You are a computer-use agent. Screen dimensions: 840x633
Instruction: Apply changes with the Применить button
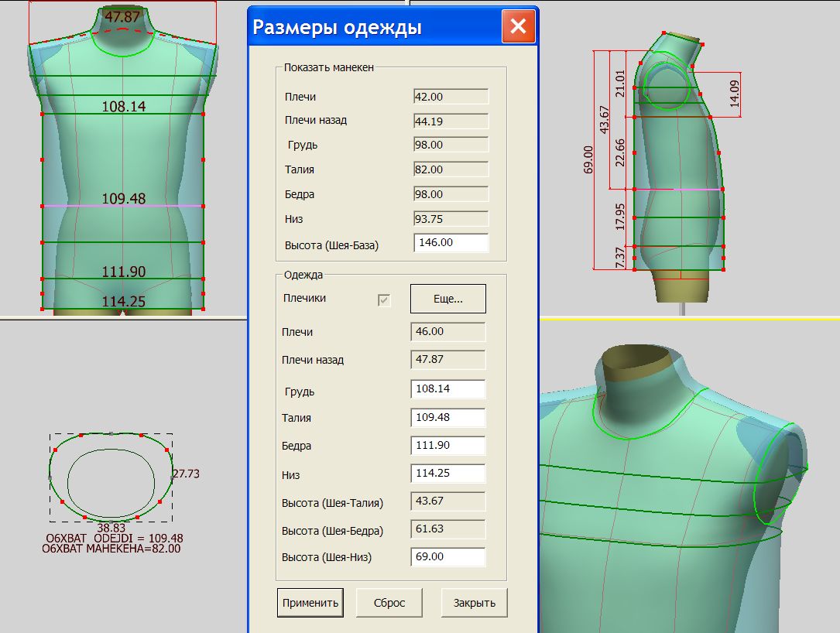[x=310, y=603]
